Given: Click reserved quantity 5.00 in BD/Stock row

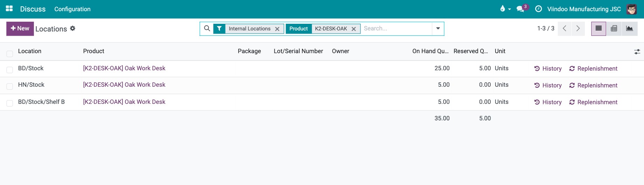Looking at the screenshot, I should [485, 69].
